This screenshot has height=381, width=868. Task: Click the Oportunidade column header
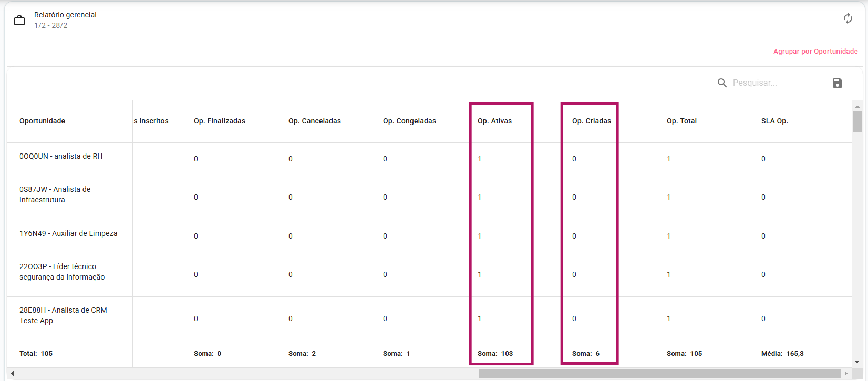click(x=42, y=121)
